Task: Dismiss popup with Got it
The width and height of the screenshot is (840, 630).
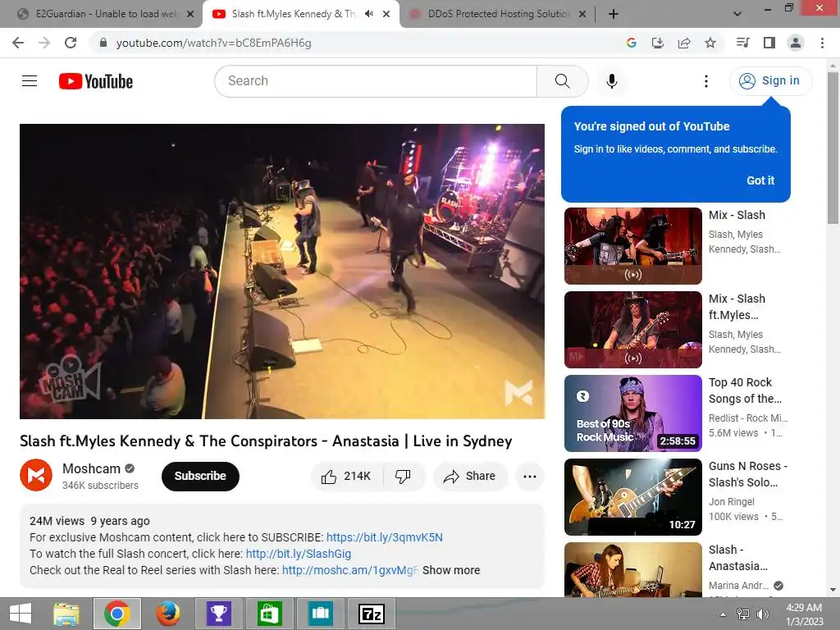Action: click(760, 180)
